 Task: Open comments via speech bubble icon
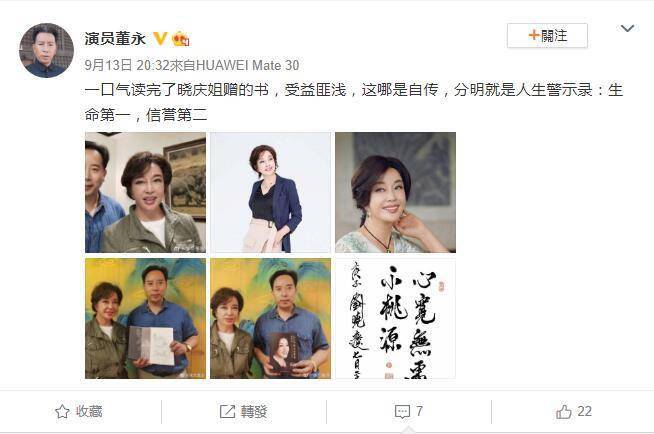[402, 411]
